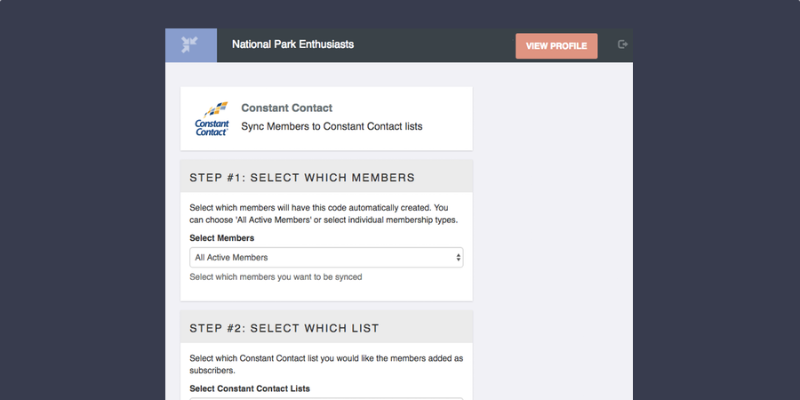This screenshot has width=800, height=400.
Task: Open the Constant Contact Lists field at bottom
Action: pyautogui.click(x=326, y=398)
